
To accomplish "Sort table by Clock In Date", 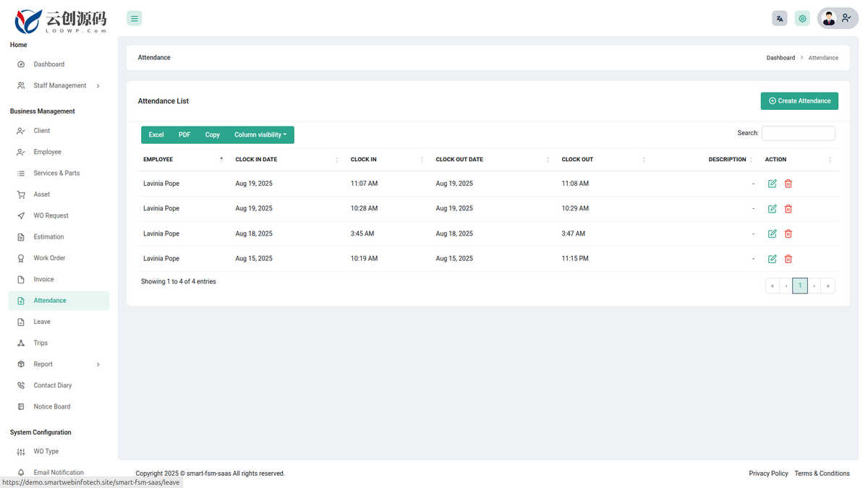I will click(x=286, y=159).
